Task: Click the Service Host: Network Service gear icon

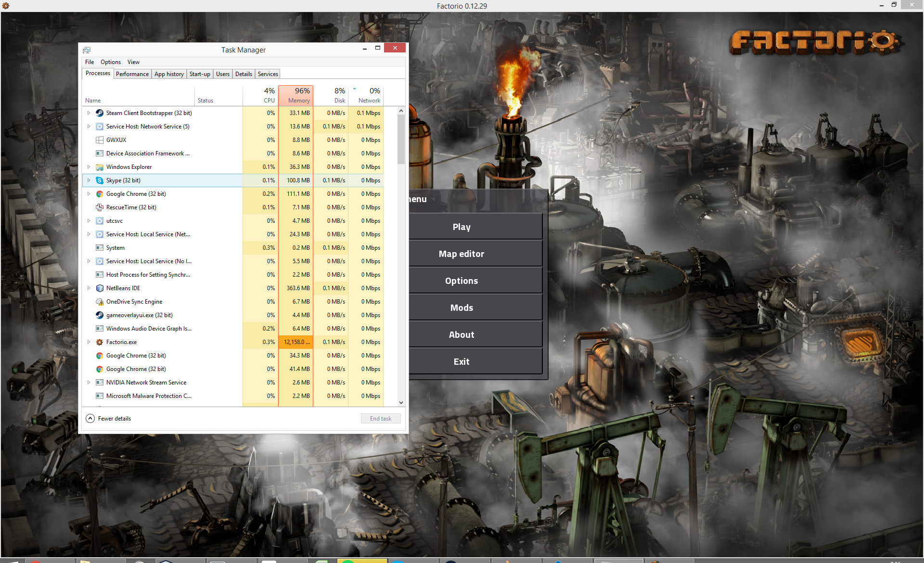Action: point(100,127)
